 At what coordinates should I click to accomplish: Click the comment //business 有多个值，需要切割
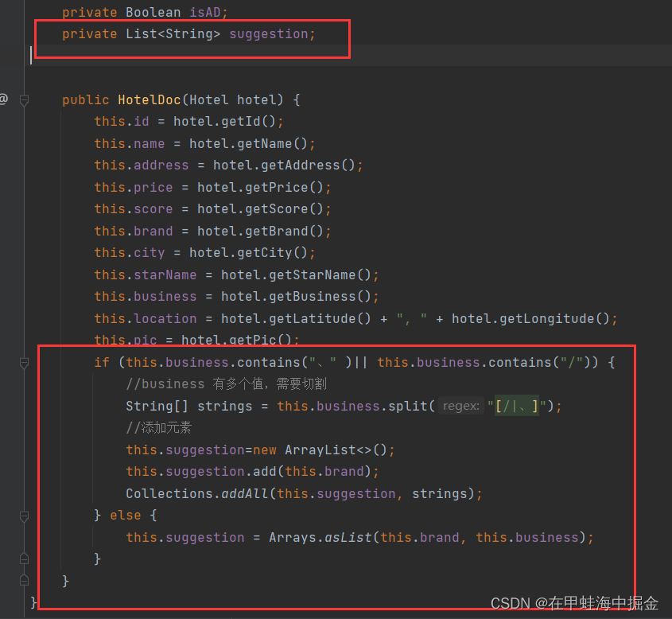point(227,383)
